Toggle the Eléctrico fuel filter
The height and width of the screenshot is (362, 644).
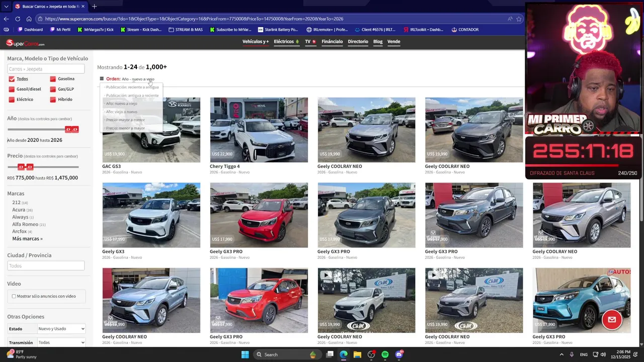12,100
